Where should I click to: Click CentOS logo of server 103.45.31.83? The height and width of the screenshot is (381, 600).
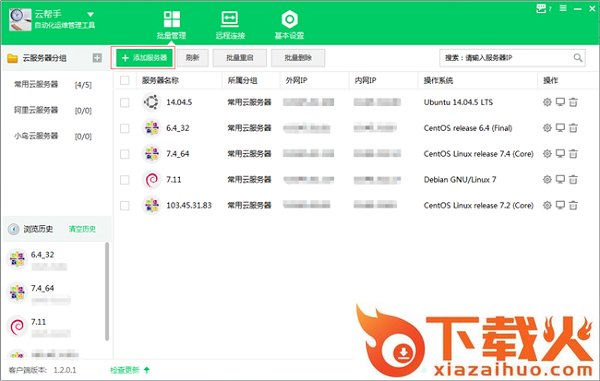152,205
